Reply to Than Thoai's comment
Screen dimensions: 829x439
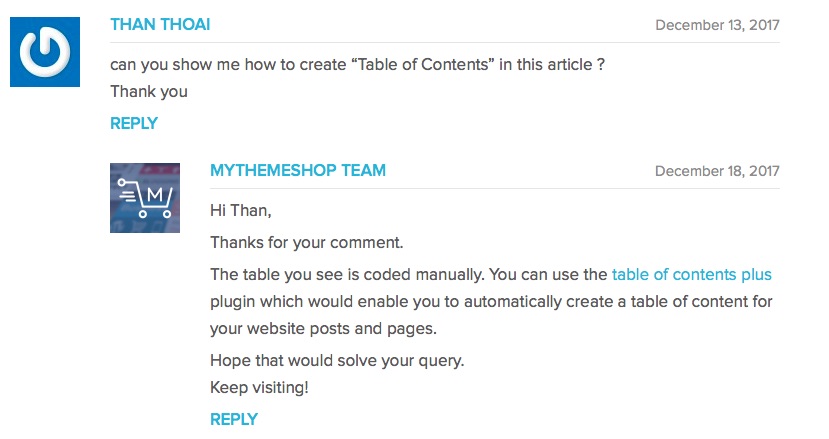[x=134, y=123]
